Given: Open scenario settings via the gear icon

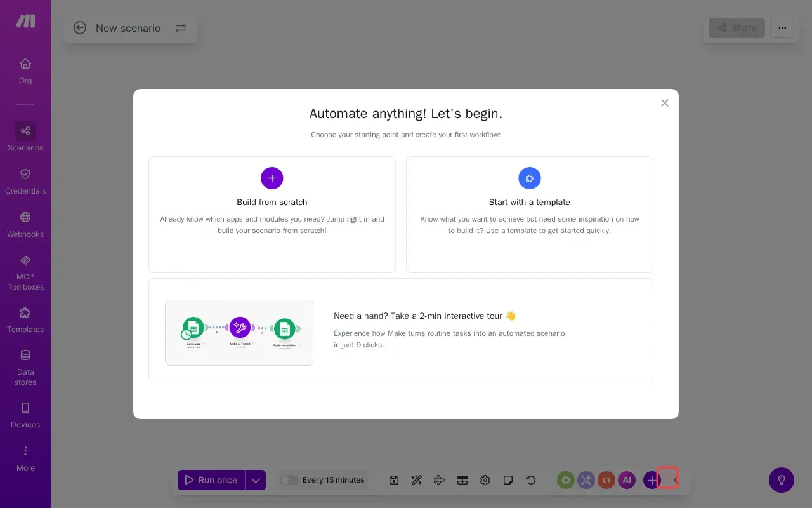Looking at the screenshot, I should click(x=485, y=480).
